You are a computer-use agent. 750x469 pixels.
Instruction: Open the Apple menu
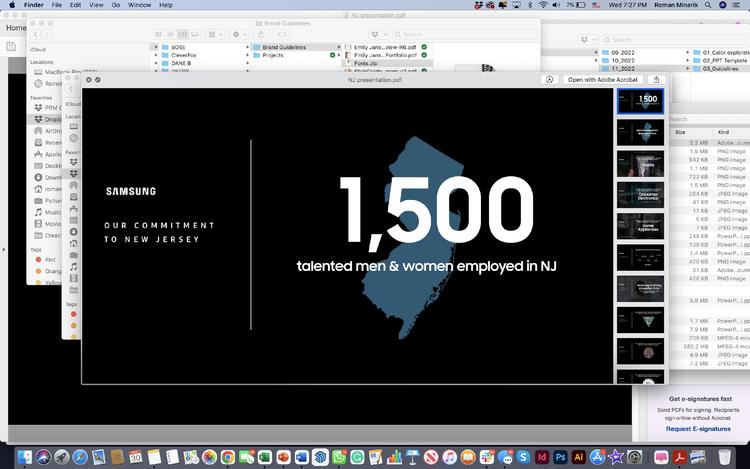[x=11, y=5]
